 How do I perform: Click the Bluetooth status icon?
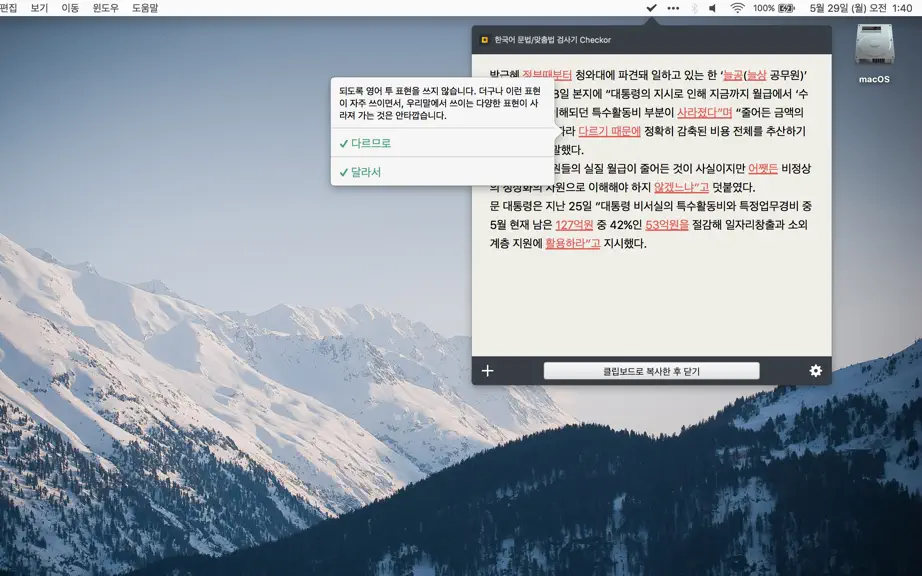click(694, 8)
